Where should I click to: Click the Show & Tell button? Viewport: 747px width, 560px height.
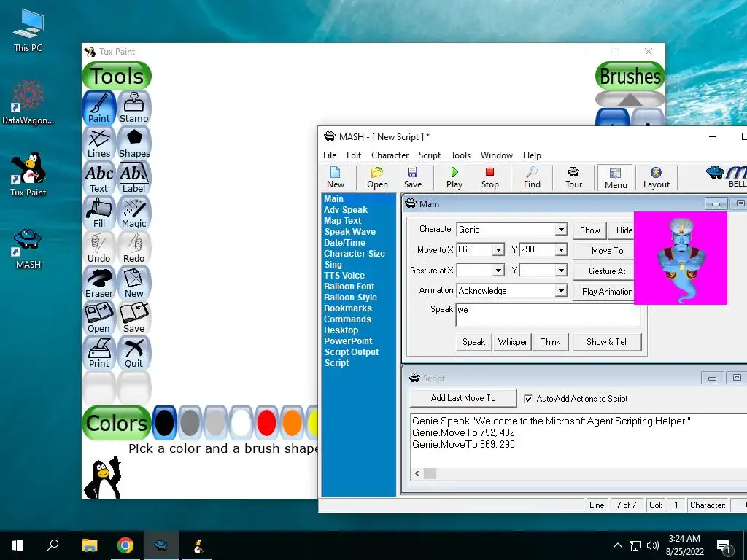click(x=607, y=342)
